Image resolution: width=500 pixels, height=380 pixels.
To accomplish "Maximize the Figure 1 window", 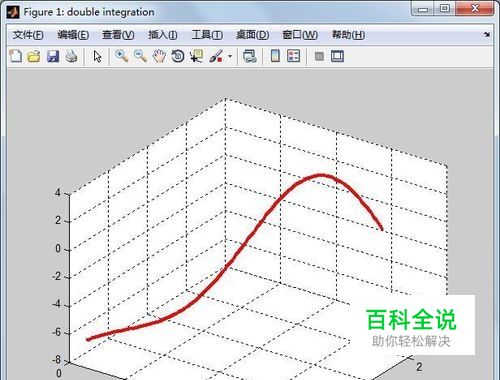I will (x=445, y=9).
